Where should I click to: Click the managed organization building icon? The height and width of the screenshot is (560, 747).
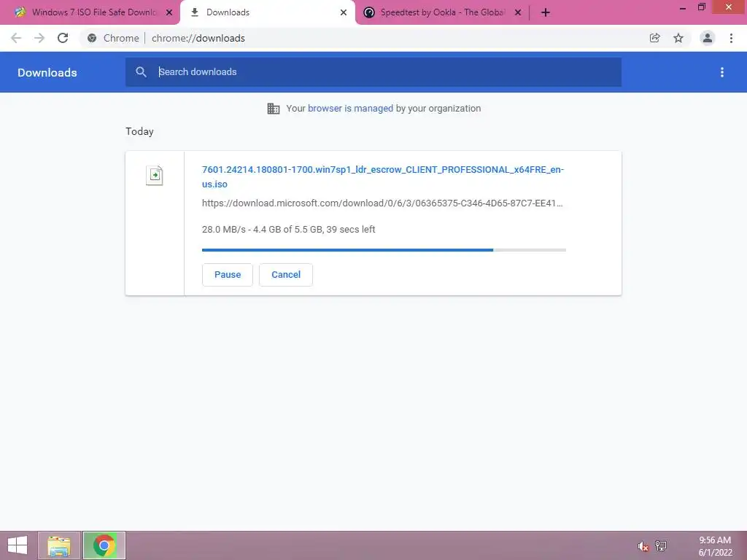pyautogui.click(x=274, y=109)
